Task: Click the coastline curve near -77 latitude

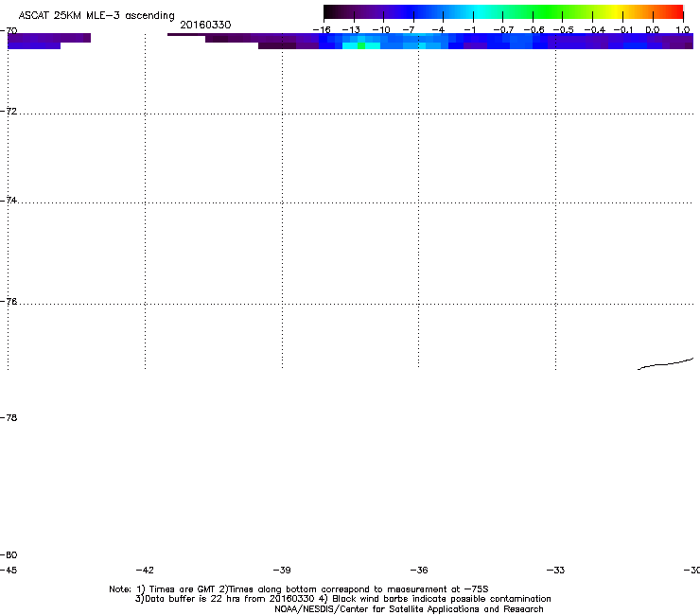Action: pyautogui.click(x=666, y=364)
